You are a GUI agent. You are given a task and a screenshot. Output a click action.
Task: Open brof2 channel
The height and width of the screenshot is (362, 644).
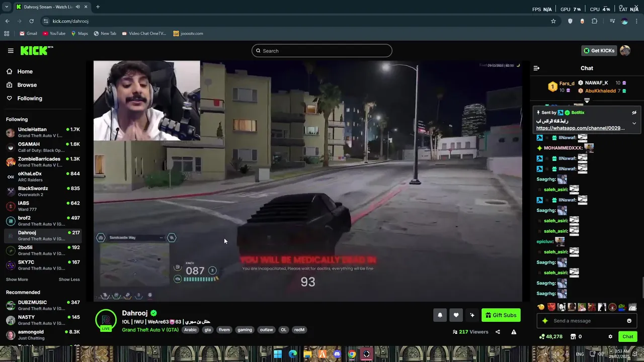(43, 221)
